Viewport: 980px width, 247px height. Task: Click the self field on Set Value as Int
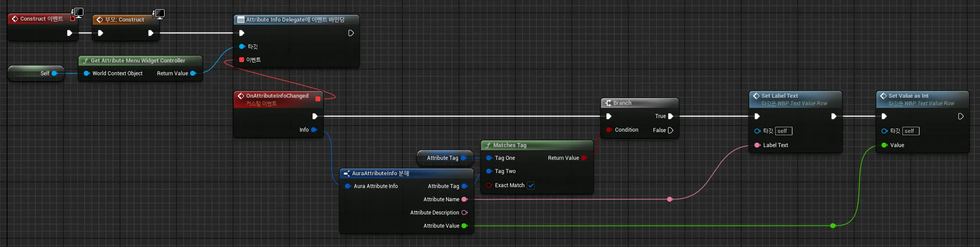click(x=911, y=131)
